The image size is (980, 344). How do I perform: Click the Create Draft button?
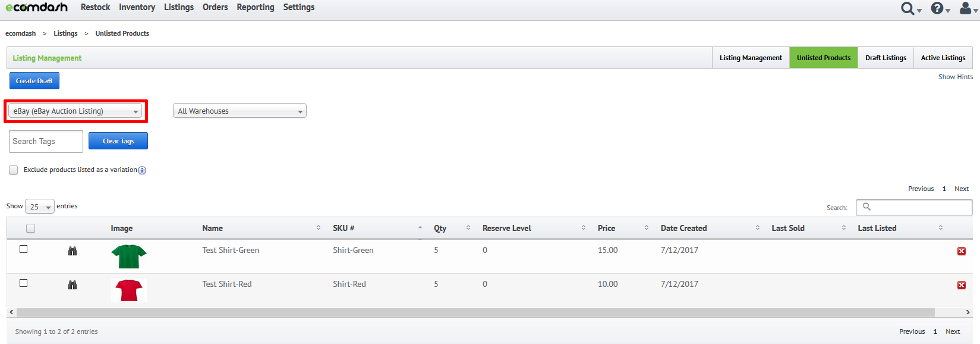(x=34, y=81)
